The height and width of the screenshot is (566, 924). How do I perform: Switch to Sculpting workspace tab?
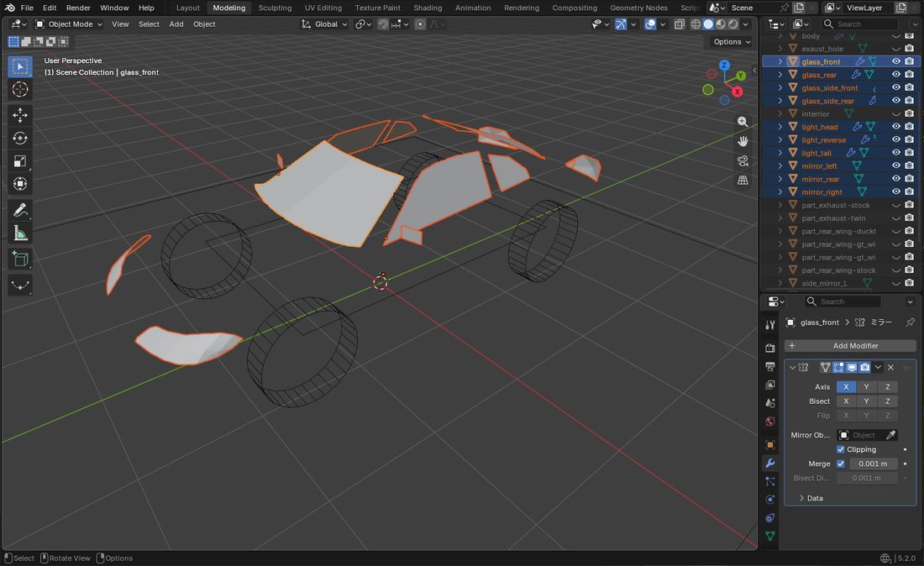275,8
